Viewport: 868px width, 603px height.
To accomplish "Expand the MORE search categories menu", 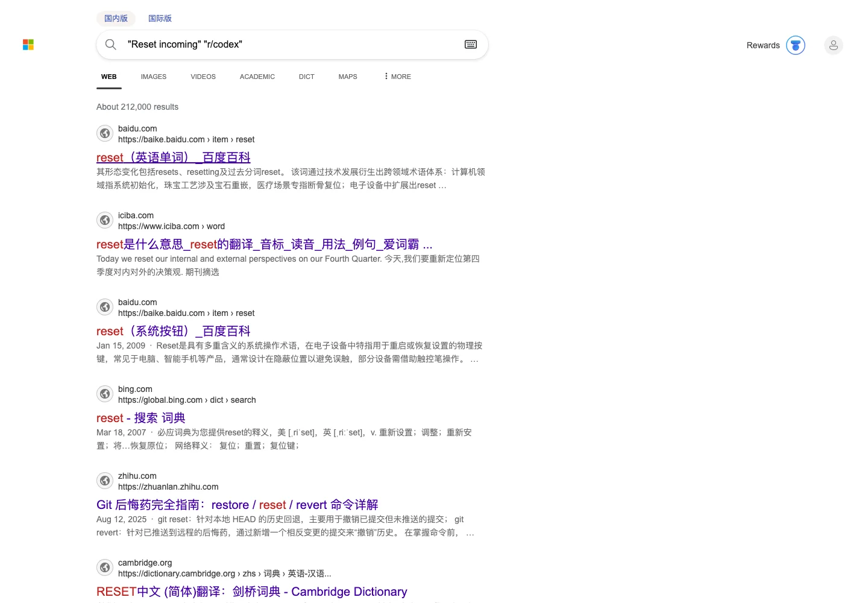I will pyautogui.click(x=397, y=77).
